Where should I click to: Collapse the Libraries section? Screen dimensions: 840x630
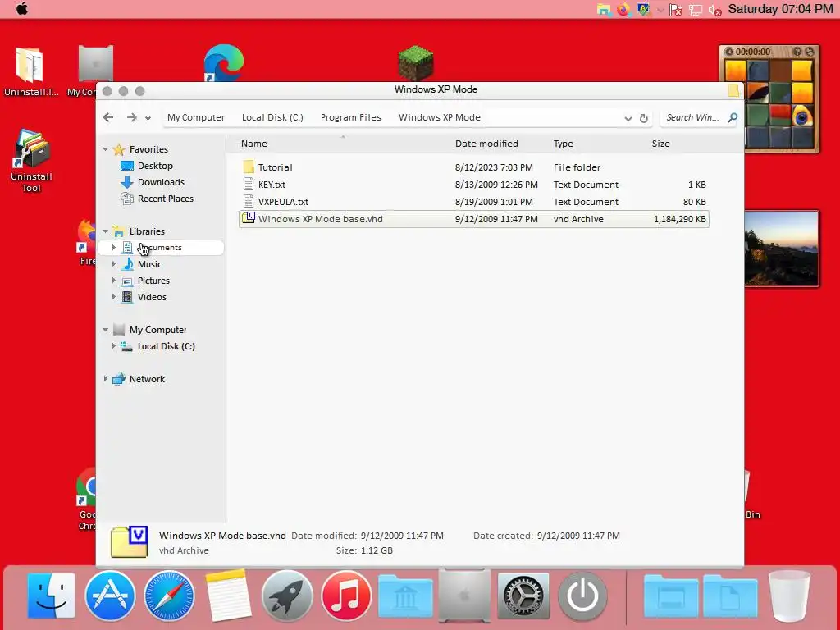pos(106,231)
